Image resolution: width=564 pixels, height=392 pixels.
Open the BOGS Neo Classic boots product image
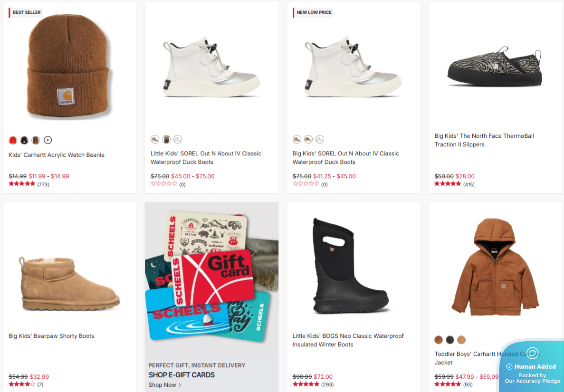[352, 266]
